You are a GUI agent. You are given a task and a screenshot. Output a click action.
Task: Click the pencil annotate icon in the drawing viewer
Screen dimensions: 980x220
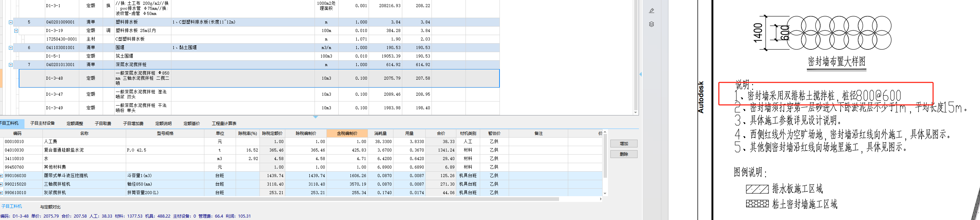[x=651, y=11]
